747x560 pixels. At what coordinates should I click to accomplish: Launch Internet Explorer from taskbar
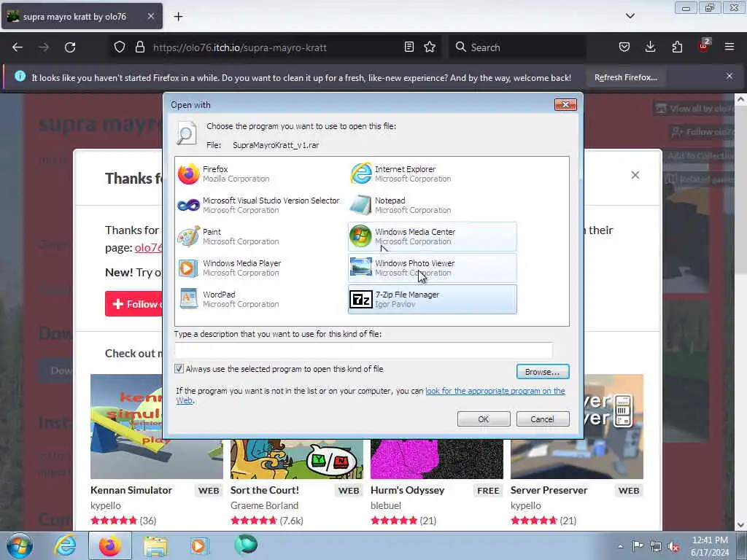tap(65, 545)
